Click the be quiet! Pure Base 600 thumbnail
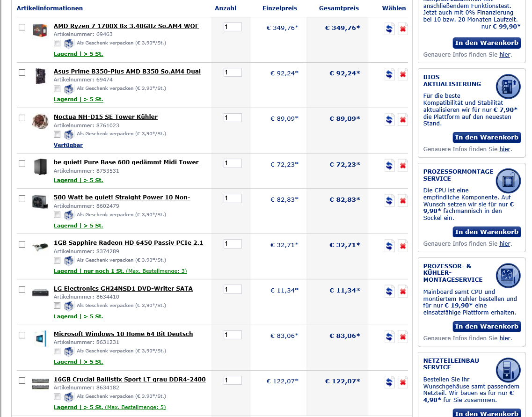This screenshot has height=417, width=532. [40, 167]
